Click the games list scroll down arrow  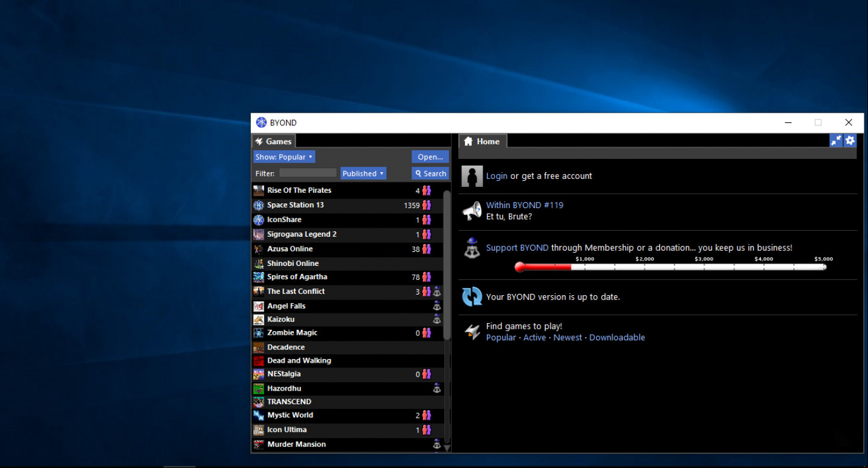pos(447,448)
